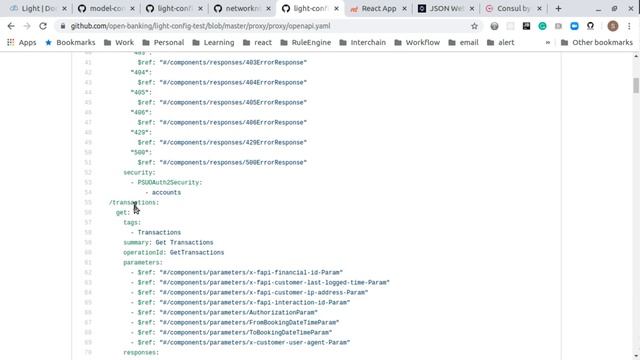Click the 'parameters:' key
Screen dimensions: 640x360
[x=143, y=262]
